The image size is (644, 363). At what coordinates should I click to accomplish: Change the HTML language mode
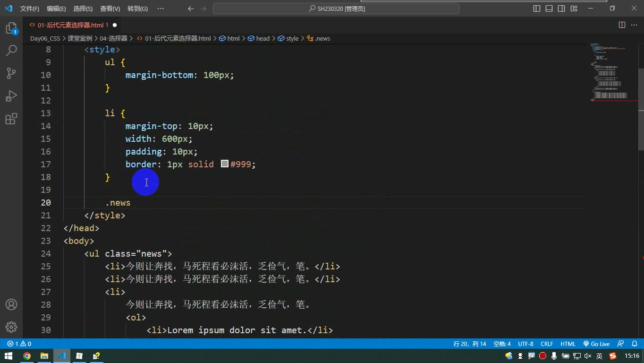(x=568, y=344)
